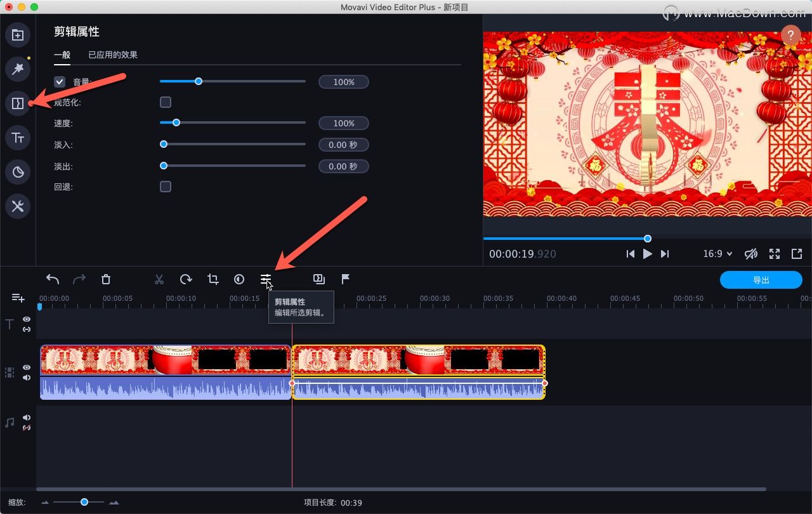Select the first clip's audio waveform
Viewport: 812px width, 514px height.
point(166,388)
